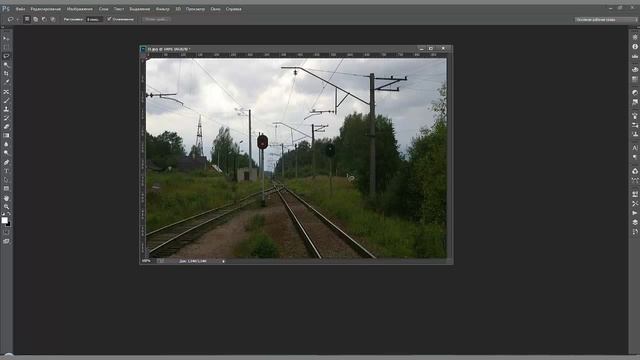The image size is (640, 360).
Task: Close the document window
Action: tap(443, 49)
